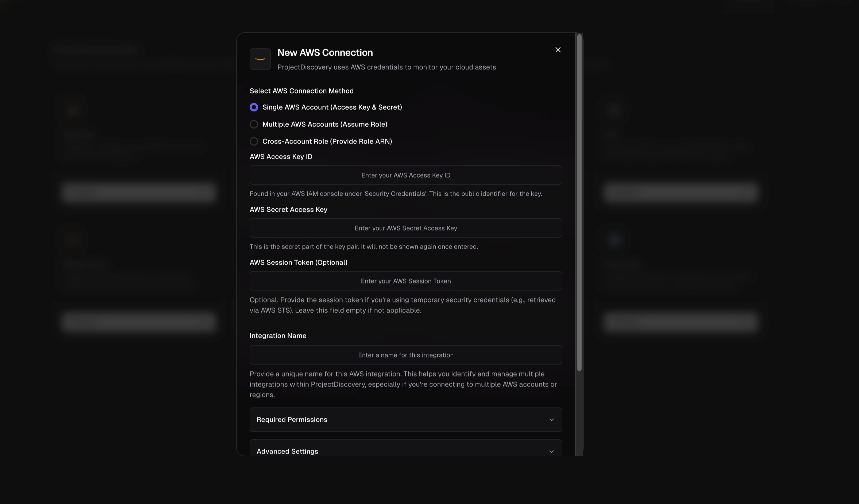Select Single AWS Account (Access Key & Secret)

pyautogui.click(x=254, y=107)
